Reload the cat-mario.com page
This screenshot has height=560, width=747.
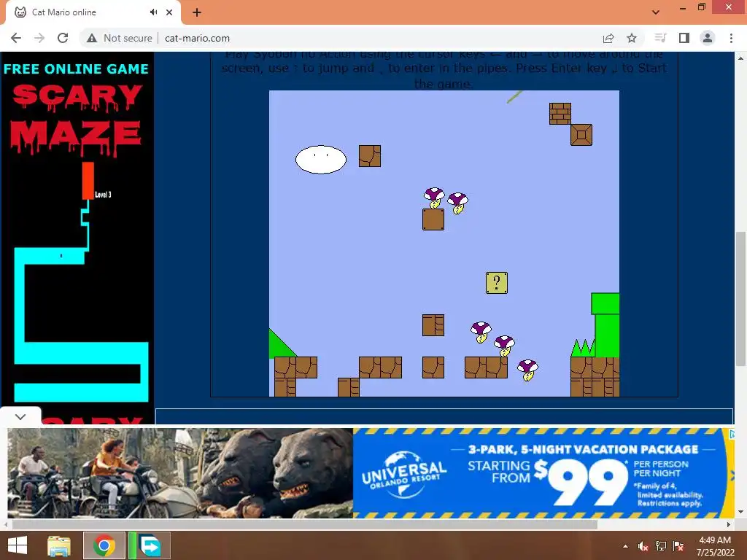coord(63,38)
